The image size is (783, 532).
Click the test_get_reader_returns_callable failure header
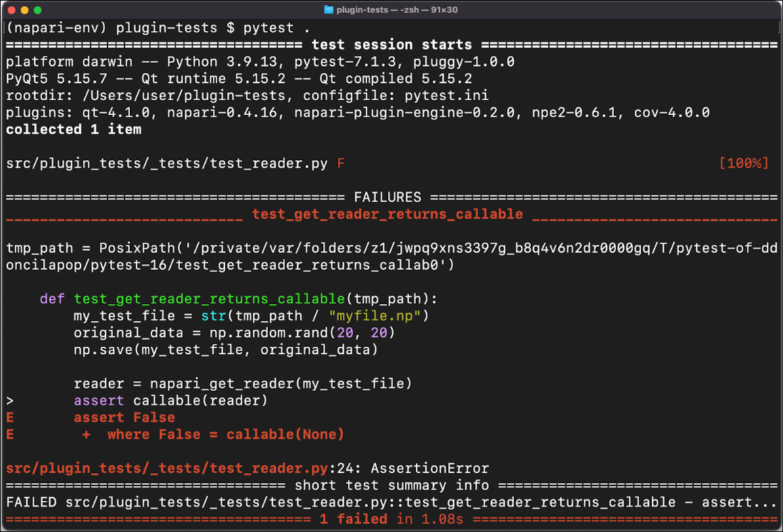click(387, 214)
